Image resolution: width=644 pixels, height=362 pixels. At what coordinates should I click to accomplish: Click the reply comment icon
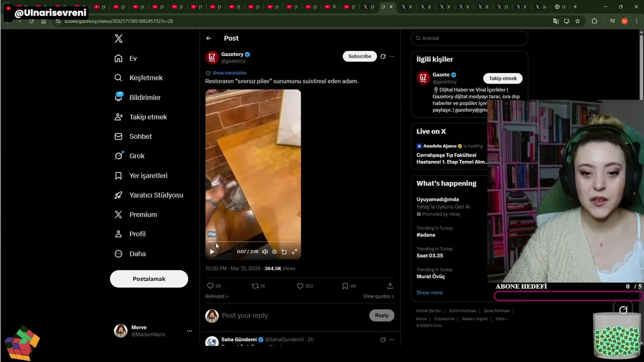(210, 286)
